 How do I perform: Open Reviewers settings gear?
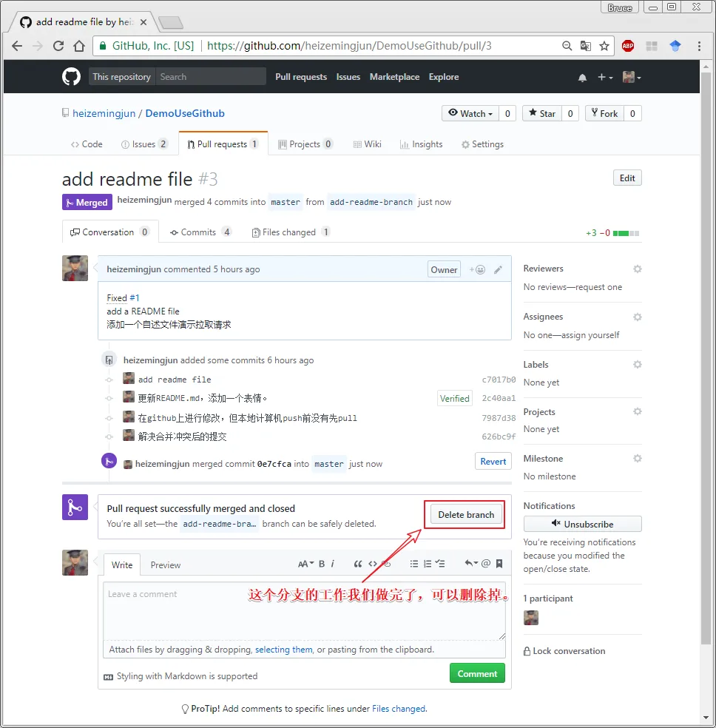(637, 269)
